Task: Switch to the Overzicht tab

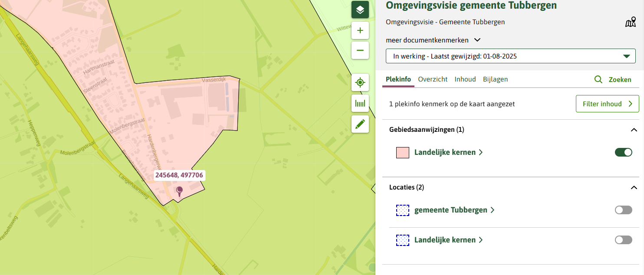Action: pyautogui.click(x=433, y=79)
